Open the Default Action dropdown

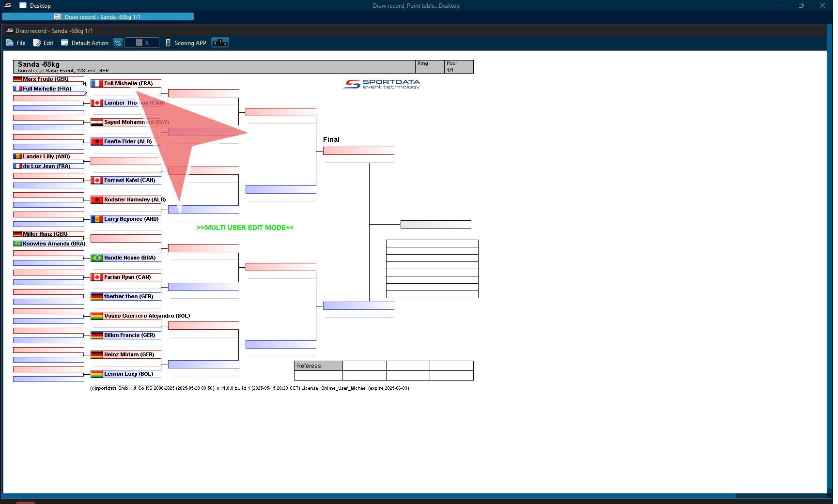coord(85,43)
